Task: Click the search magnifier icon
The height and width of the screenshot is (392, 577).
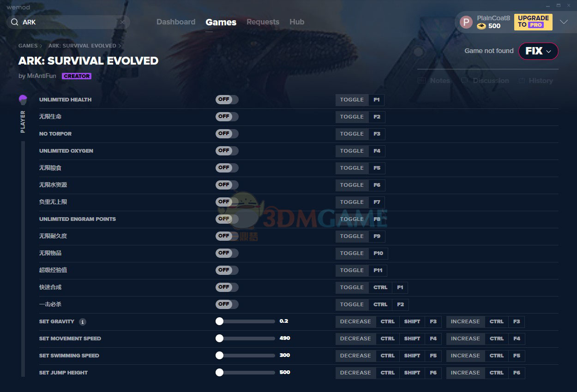Action: [14, 22]
